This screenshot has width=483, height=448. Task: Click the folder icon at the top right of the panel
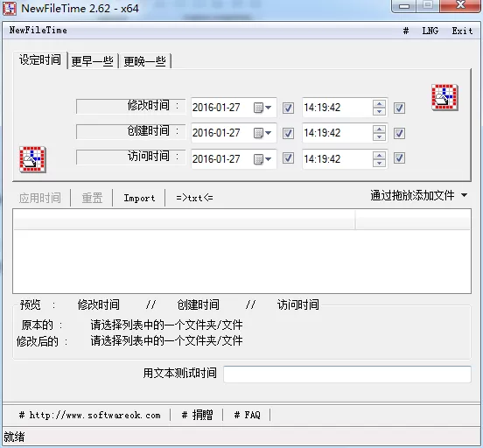click(x=444, y=97)
